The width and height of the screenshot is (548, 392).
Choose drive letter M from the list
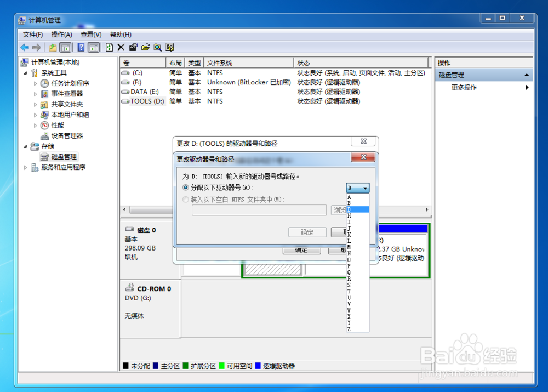[358, 247]
